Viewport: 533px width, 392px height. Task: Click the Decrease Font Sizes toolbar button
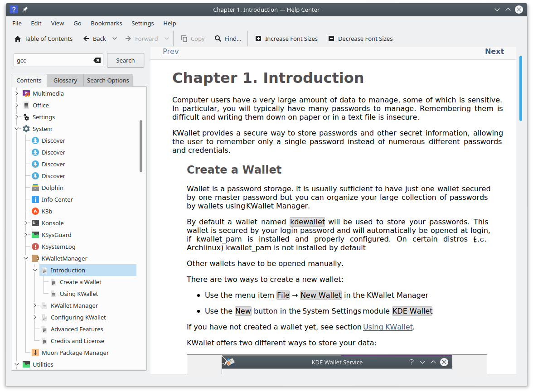click(360, 39)
